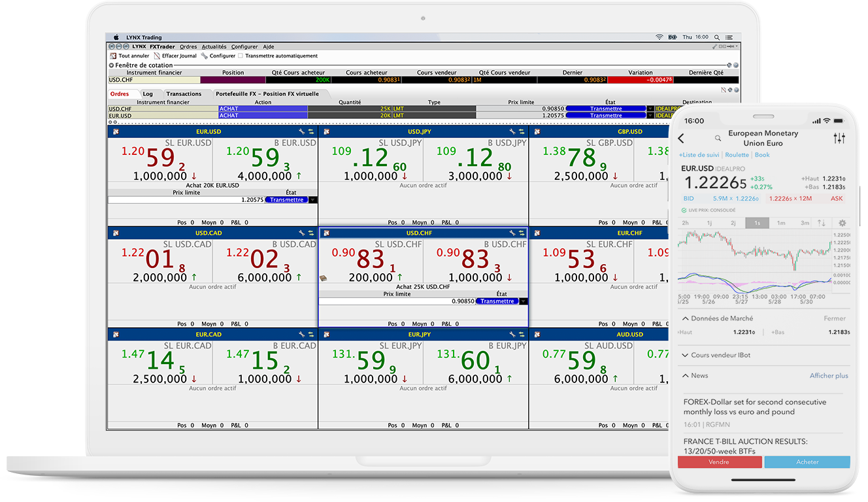The image size is (868, 502).
Task: Click the book icon in USD.CHF cell
Action: tap(323, 278)
